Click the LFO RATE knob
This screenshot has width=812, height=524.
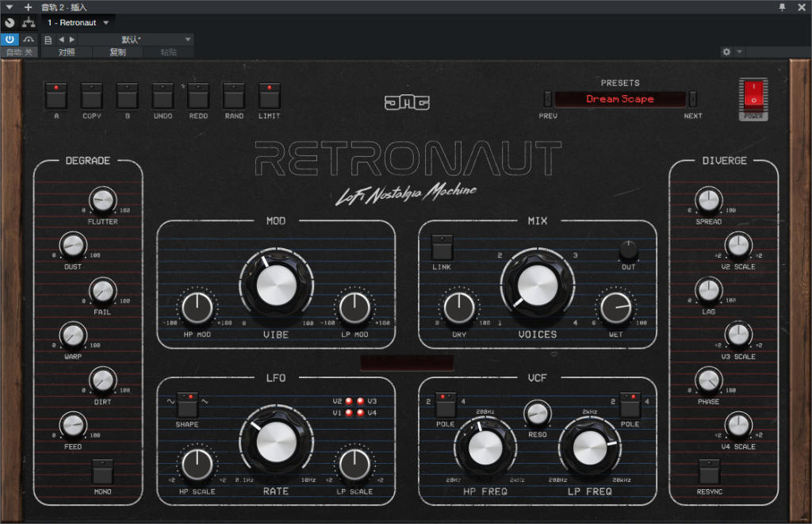point(277,442)
